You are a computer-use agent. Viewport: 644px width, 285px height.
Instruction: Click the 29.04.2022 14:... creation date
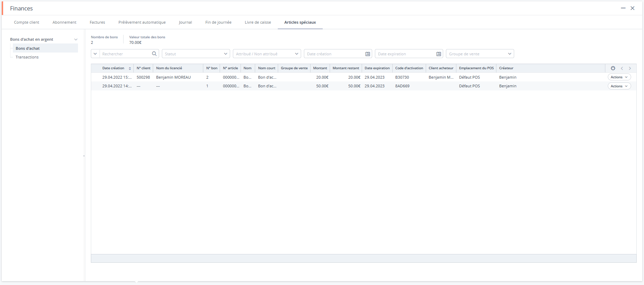click(117, 86)
